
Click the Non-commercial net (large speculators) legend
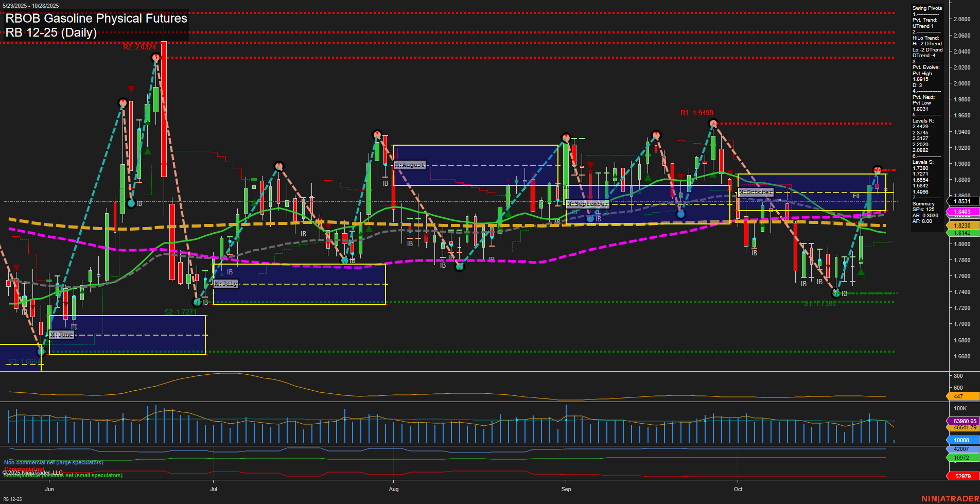pos(53,462)
